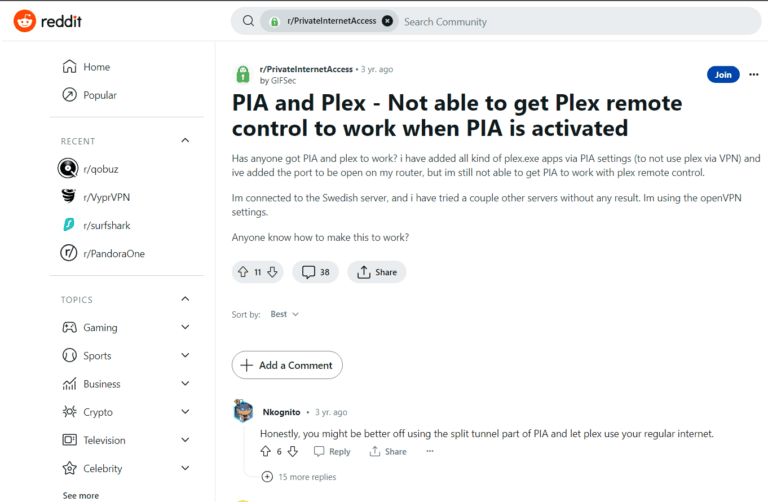Collapse the Topics section
The width and height of the screenshot is (768, 502).
[185, 299]
